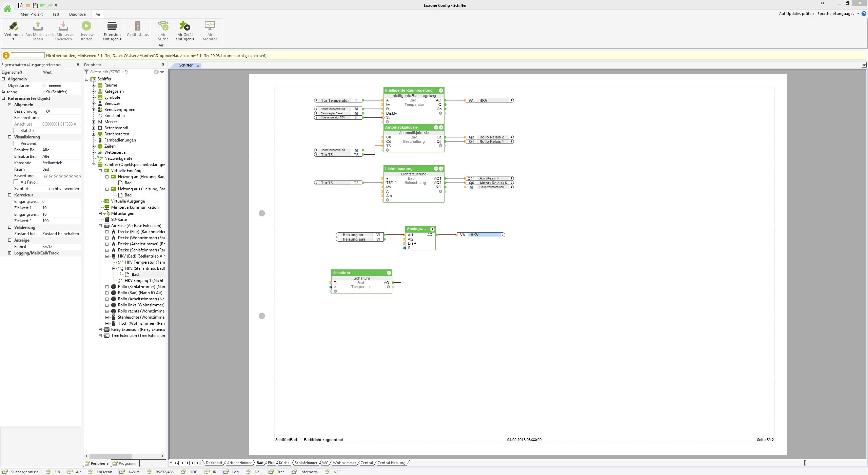Switch to Programm panel button
This screenshot has height=475, width=868.
[x=125, y=463]
